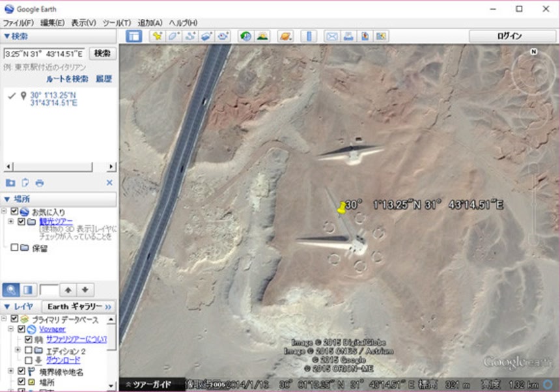This screenshot has width=560, height=392.
Task: Click the print icon in the toolbar
Action: 348,36
